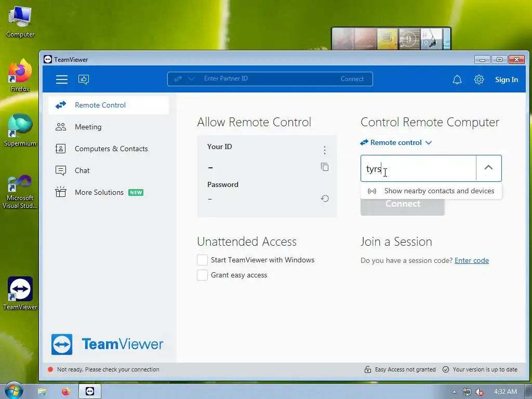Expand the connection mode chevron in header bar

191,79
